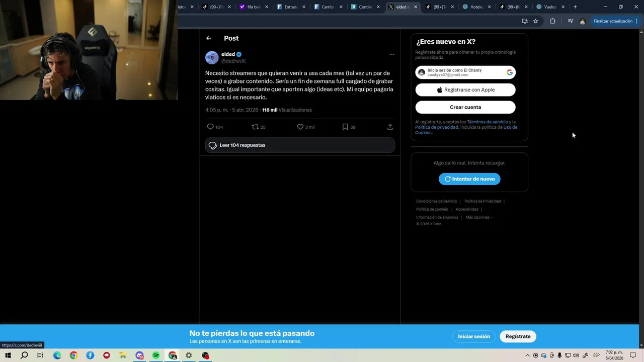Open the notification center icon

(x=633, y=355)
